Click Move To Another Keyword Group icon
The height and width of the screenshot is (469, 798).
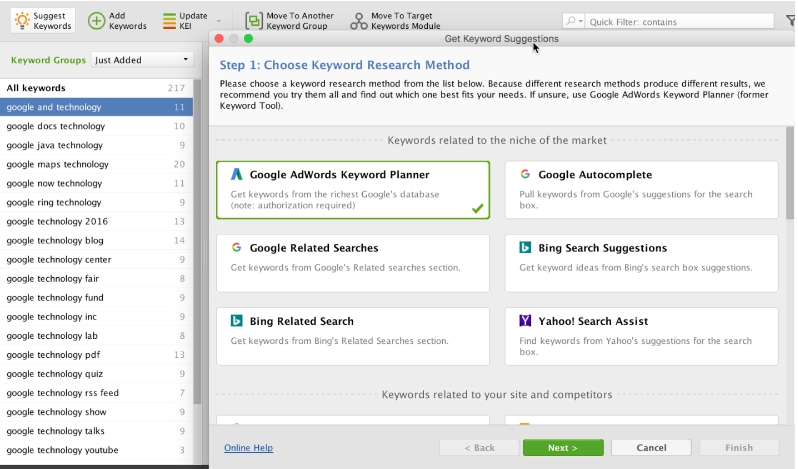point(253,21)
